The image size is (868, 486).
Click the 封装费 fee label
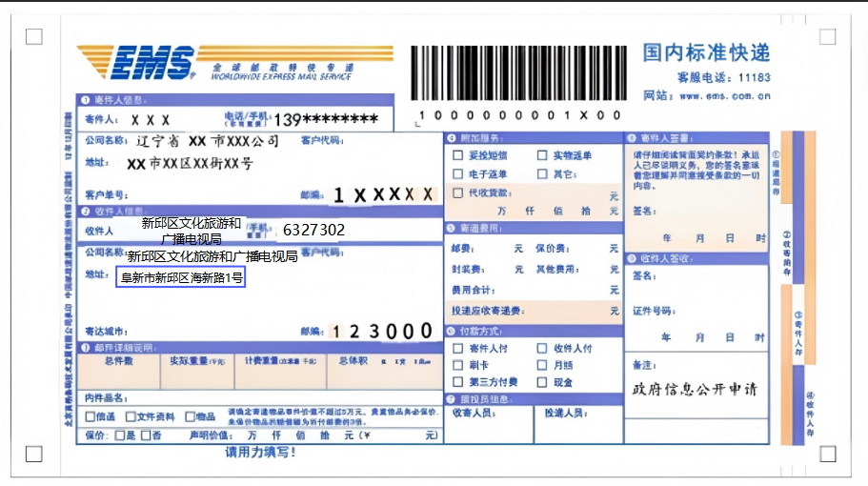pos(468,270)
